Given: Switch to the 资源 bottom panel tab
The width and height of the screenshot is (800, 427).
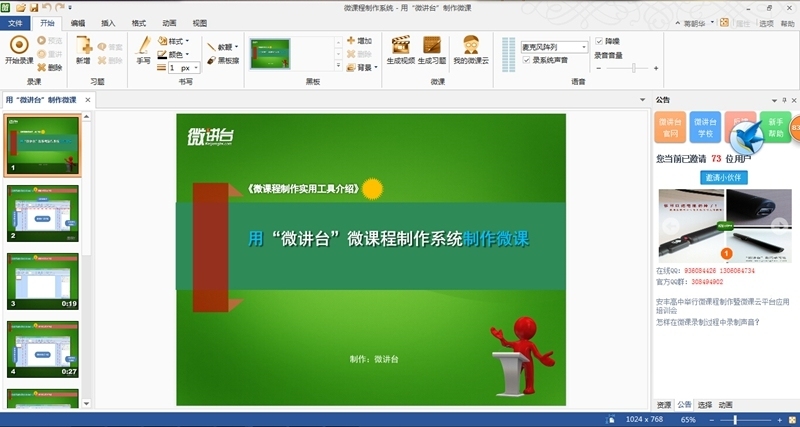Looking at the screenshot, I should click(x=664, y=405).
